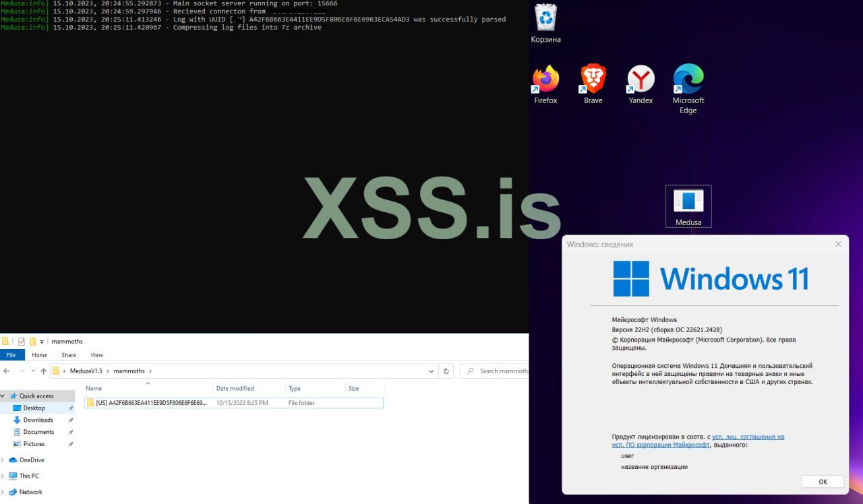
Task: Unpin Documents from Quick access
Action: 70,432
